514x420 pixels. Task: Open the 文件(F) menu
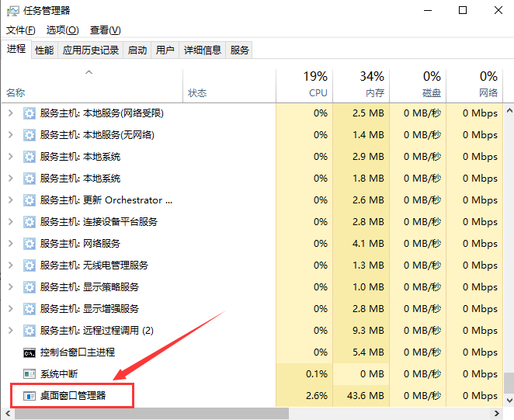coord(21,30)
